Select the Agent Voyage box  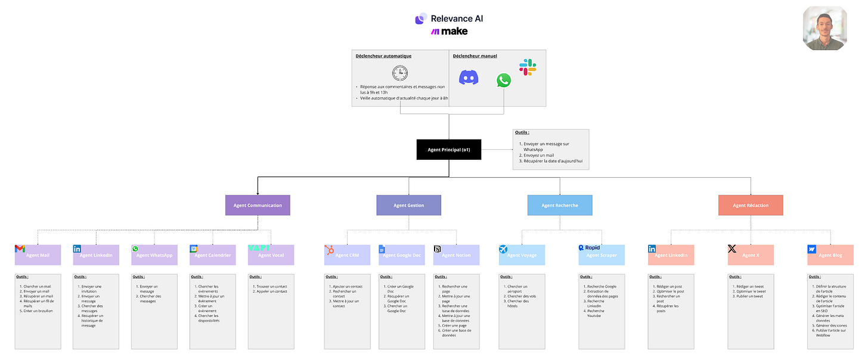point(522,255)
